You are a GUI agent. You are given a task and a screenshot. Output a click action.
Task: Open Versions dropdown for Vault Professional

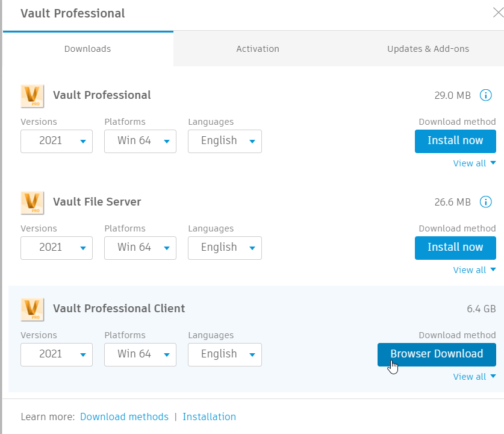tap(57, 141)
